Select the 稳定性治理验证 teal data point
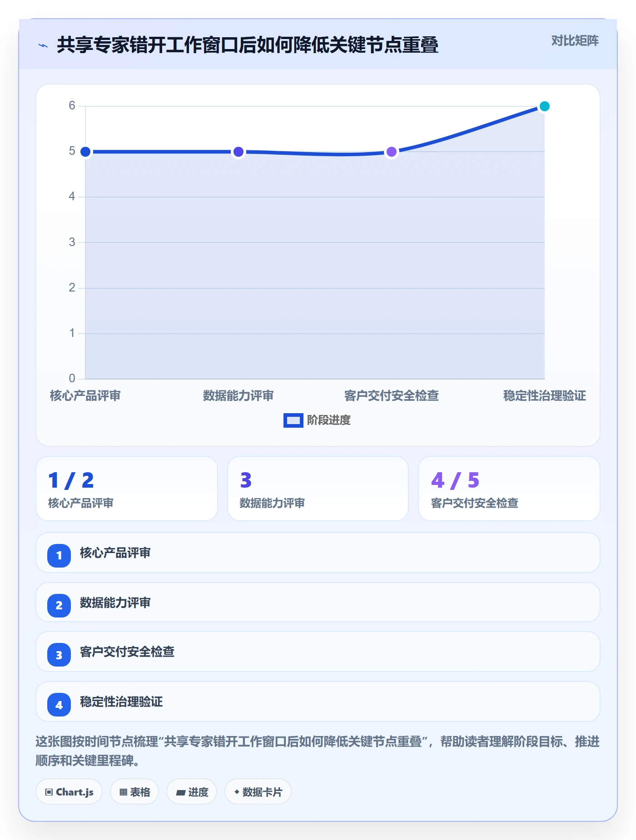This screenshot has height=840, width=636. (544, 106)
